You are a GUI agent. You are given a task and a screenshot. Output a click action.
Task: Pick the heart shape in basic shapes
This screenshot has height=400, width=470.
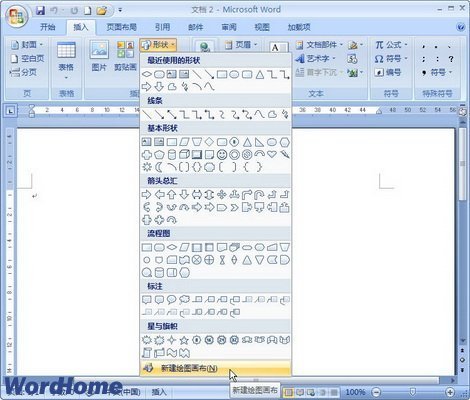tap(272, 154)
